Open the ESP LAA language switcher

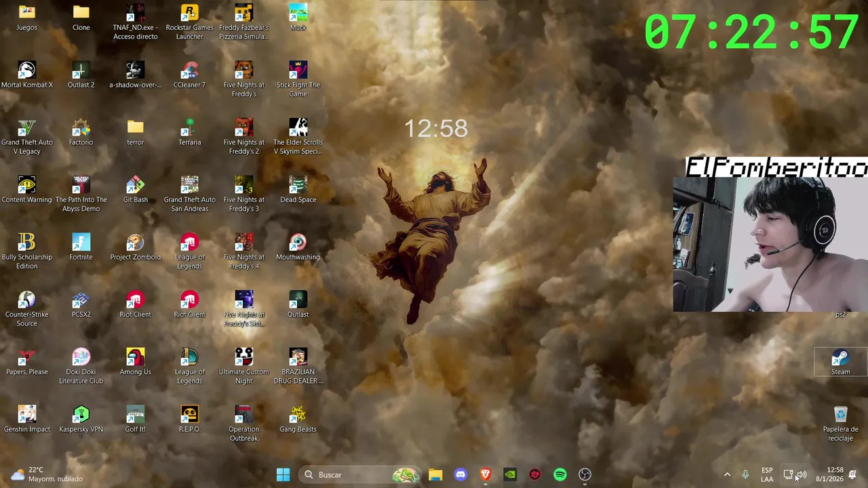[767, 474]
